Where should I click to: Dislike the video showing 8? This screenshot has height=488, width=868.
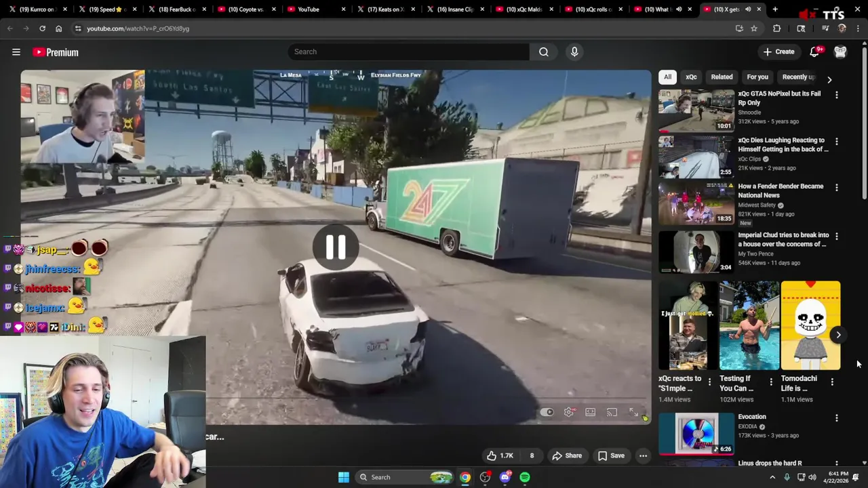532,455
